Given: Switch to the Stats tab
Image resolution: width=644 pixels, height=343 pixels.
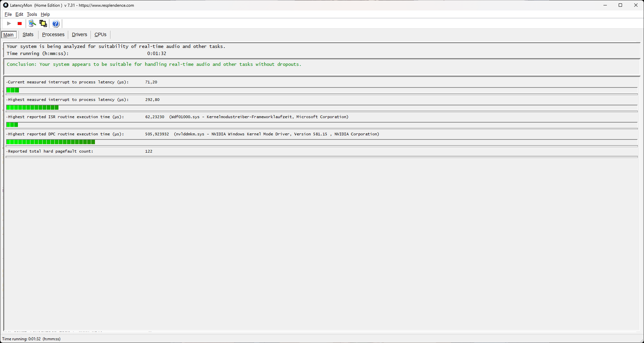Looking at the screenshot, I should (28, 34).
